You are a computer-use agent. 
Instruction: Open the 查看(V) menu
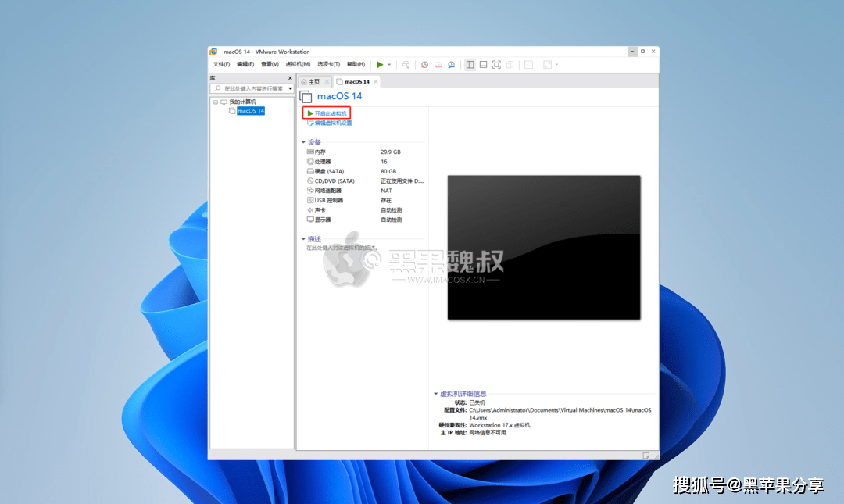(x=270, y=64)
